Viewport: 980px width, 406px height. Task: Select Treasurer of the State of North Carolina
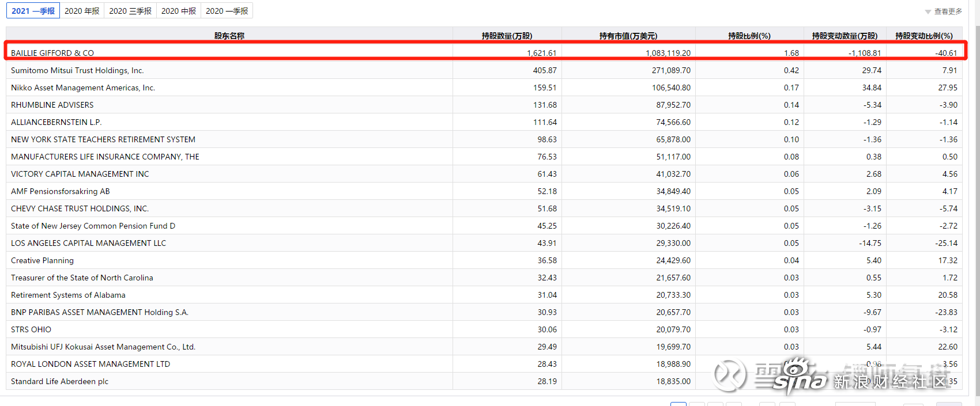click(82, 278)
